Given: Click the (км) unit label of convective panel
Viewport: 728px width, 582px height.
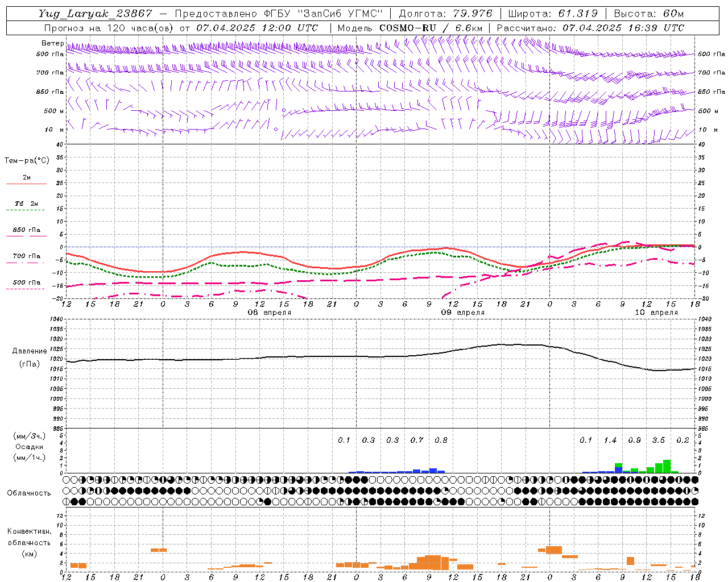Looking at the screenshot, I should 29,554.
